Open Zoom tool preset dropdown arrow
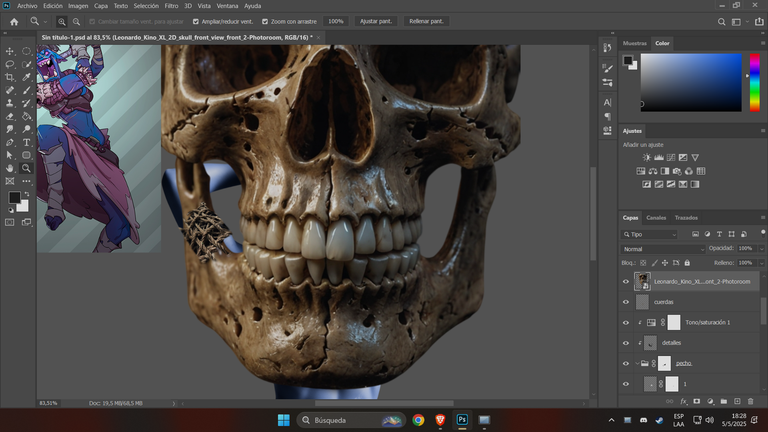Viewport: 768px width, 432px height. 45,22
